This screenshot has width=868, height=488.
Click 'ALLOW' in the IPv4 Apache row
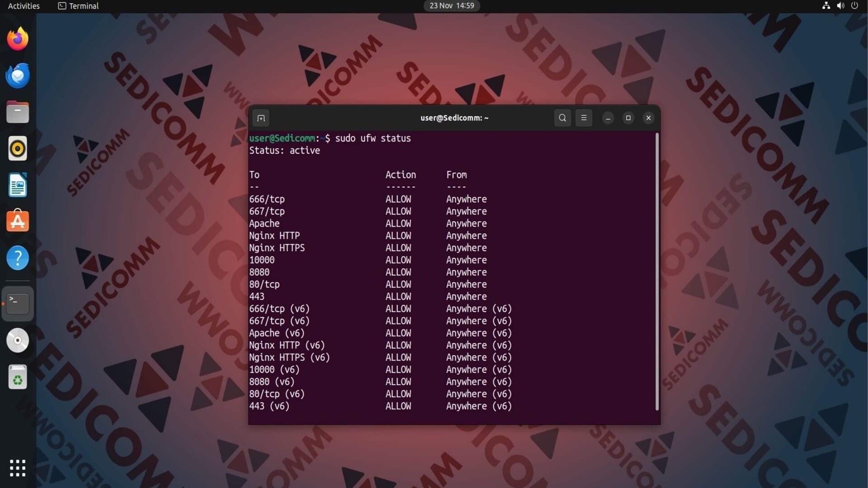[x=398, y=224]
